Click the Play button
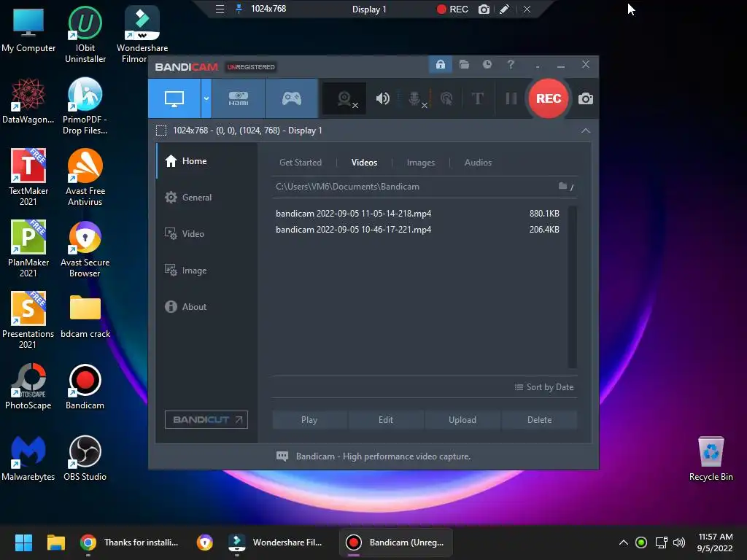This screenshot has width=747, height=560. [x=309, y=420]
